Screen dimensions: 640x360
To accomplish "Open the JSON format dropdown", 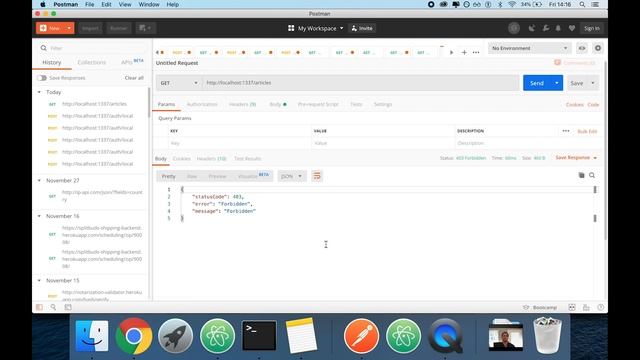I will tap(291, 176).
